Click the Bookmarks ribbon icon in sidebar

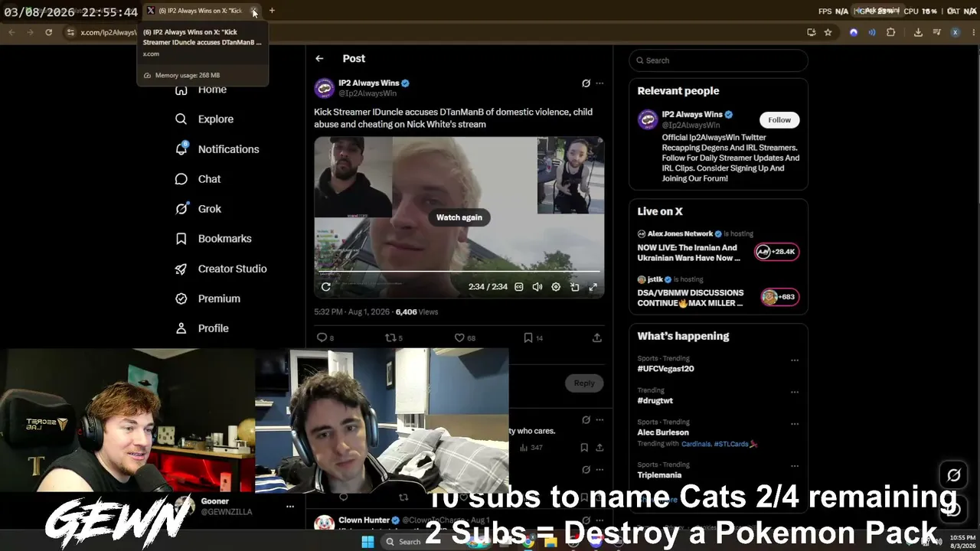point(181,239)
